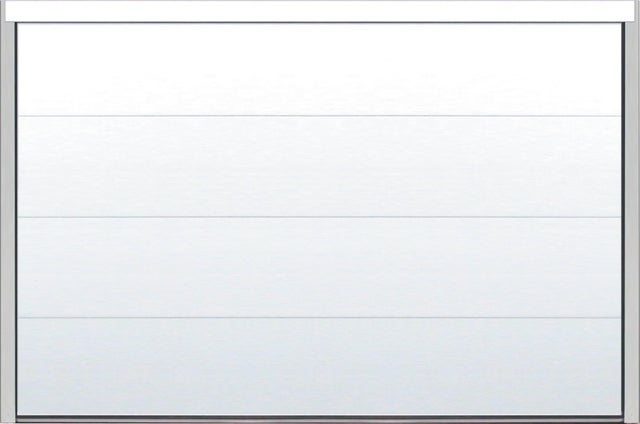The width and height of the screenshot is (640, 424).
Task: Select the third door panel from the top
Action: (320, 267)
